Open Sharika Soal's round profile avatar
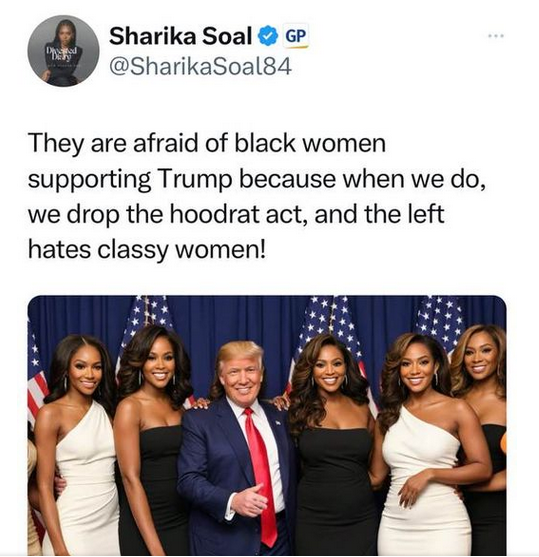This screenshot has height=557, width=539. (x=63, y=51)
